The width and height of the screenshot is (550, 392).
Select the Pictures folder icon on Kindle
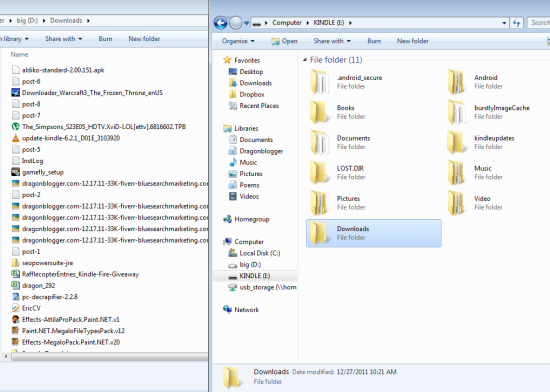(319, 203)
